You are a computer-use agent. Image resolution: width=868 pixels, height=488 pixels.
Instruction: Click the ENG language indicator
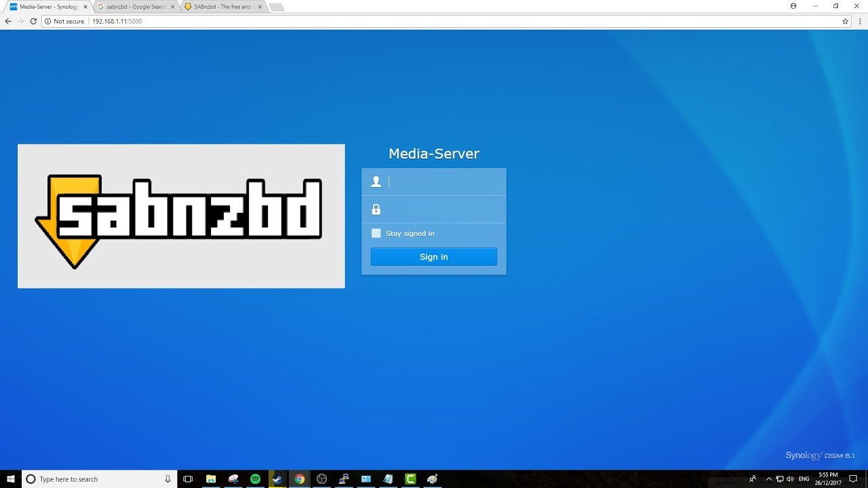(x=804, y=479)
